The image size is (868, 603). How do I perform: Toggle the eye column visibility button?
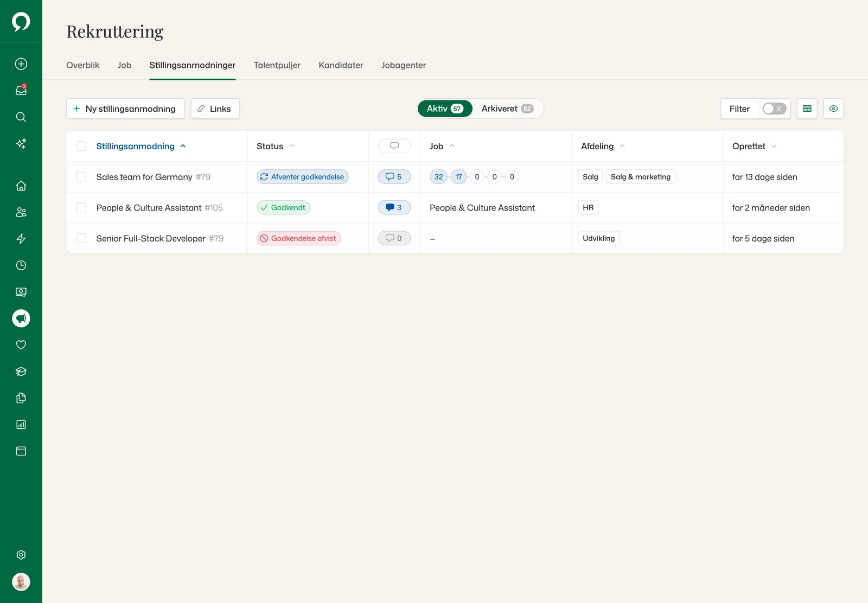[x=834, y=109]
